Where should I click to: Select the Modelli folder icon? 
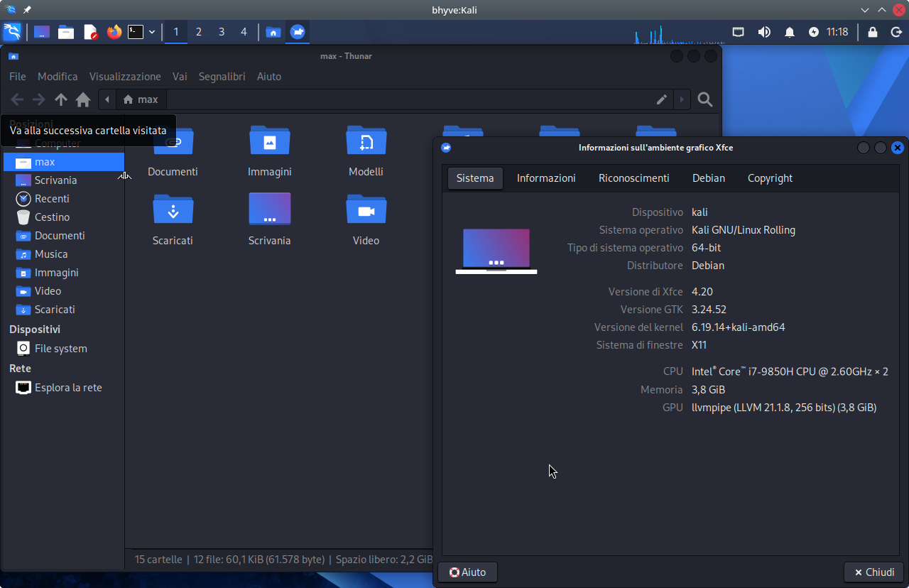point(366,141)
